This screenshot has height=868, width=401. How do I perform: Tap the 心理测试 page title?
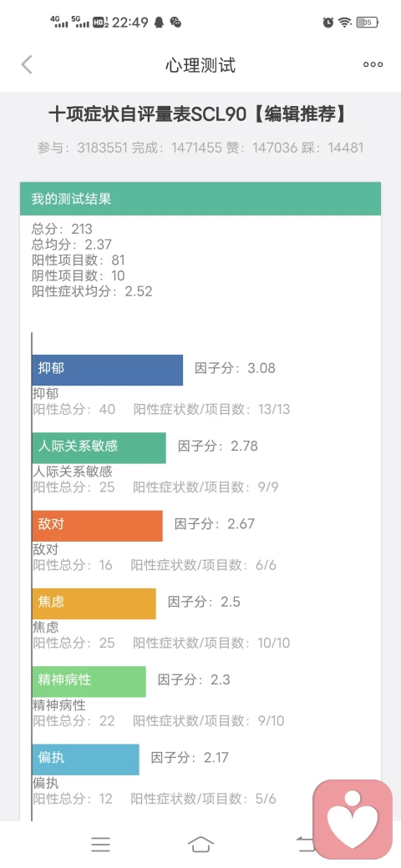coord(200,65)
